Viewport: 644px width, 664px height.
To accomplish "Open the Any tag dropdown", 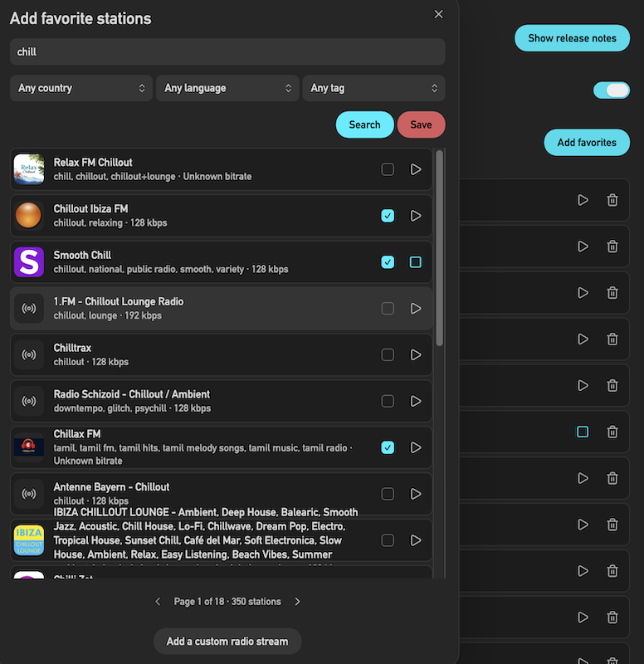I will point(373,88).
